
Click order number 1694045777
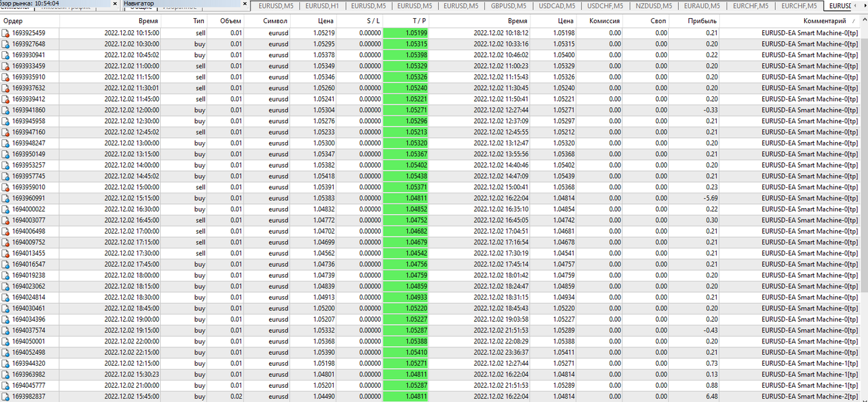coord(29,385)
